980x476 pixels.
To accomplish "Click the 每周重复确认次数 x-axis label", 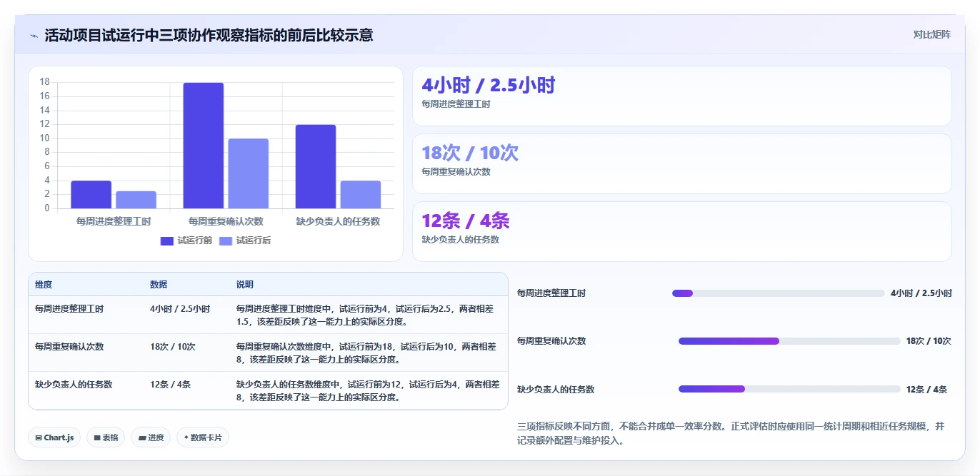I will point(226,221).
